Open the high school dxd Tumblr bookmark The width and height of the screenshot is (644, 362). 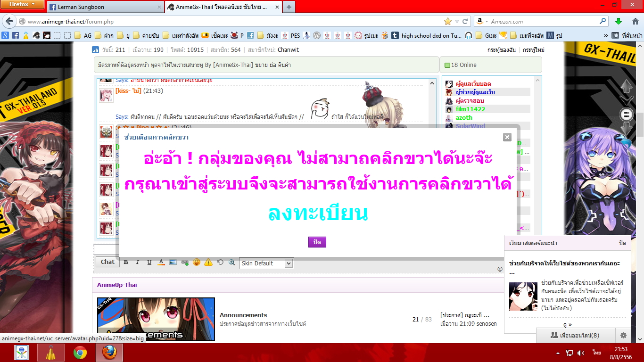427,35
